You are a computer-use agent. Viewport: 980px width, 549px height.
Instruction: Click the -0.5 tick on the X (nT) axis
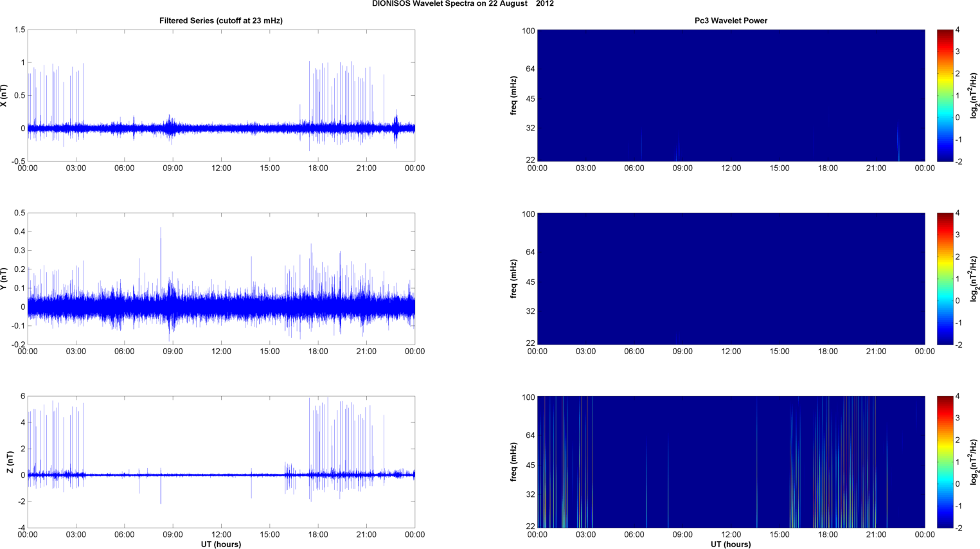pyautogui.click(x=18, y=161)
